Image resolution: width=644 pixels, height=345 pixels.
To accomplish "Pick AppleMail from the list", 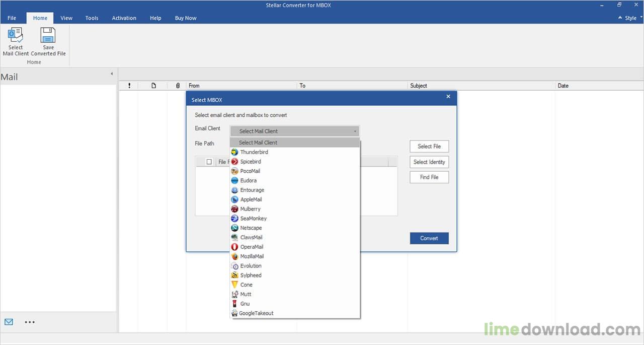I will tap(295, 199).
